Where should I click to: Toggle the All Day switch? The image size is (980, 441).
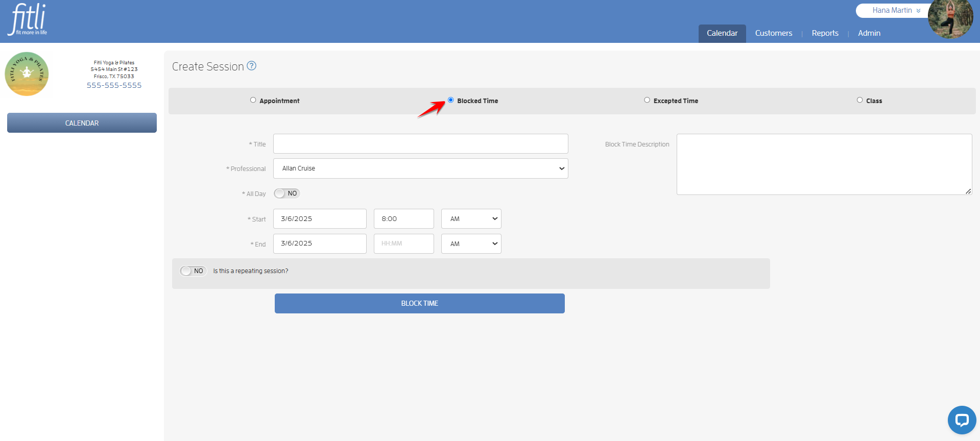(x=286, y=193)
